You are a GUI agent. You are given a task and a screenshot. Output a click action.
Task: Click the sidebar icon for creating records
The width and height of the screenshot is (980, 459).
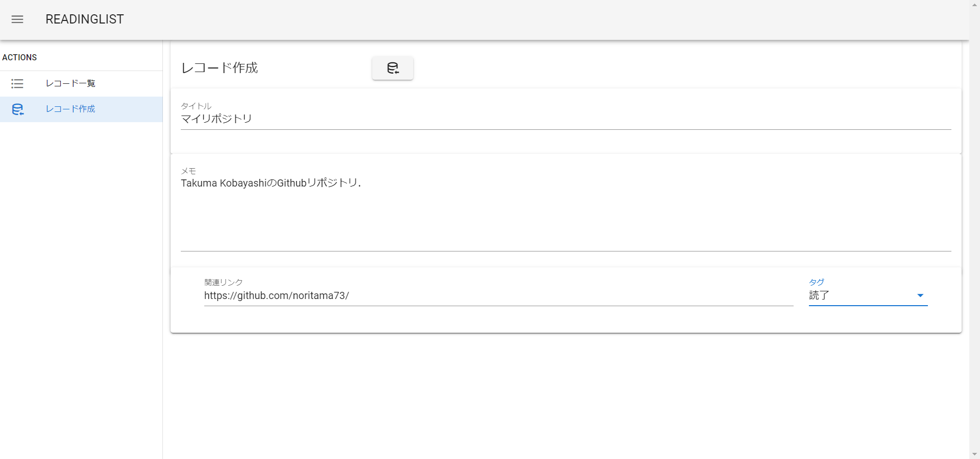[x=17, y=109]
